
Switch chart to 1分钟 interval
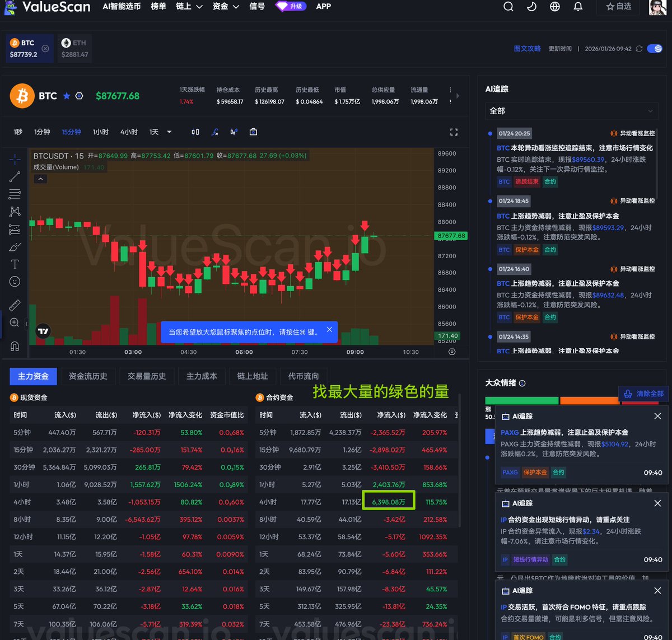[x=42, y=132]
